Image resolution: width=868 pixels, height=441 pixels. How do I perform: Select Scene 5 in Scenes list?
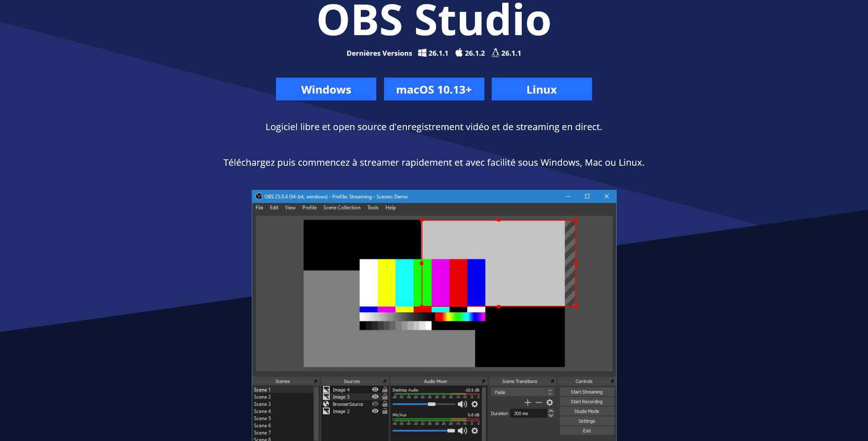(283, 418)
